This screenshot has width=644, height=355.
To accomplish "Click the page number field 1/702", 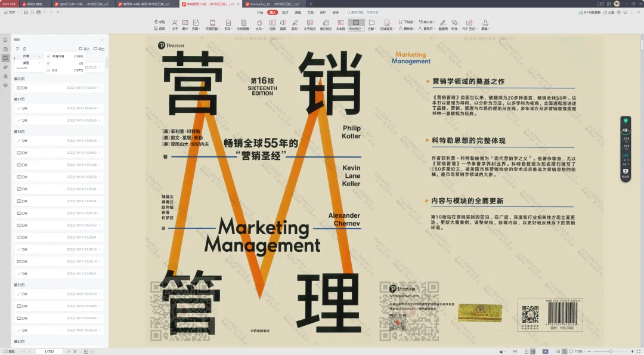I will pyautogui.click(x=49, y=351).
